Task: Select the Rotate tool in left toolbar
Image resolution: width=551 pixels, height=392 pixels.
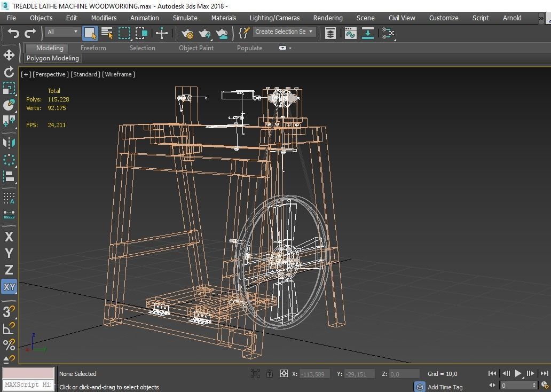Action: click(9, 72)
